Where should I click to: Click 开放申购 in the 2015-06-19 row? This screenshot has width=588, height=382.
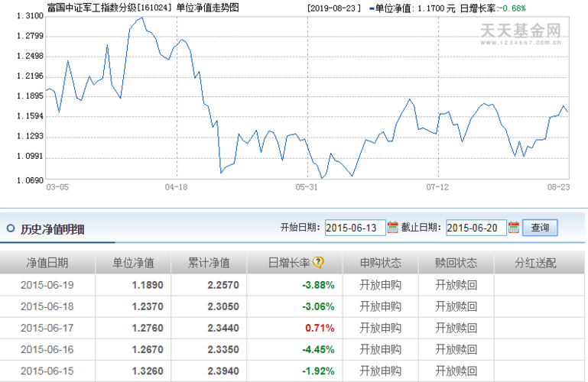(381, 285)
